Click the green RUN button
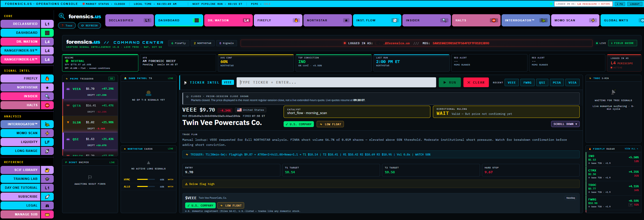The height and width of the screenshot is (220, 644). (x=450, y=82)
